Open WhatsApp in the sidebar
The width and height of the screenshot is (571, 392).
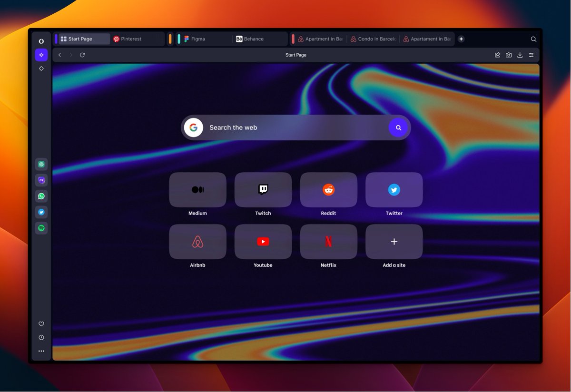tap(41, 196)
